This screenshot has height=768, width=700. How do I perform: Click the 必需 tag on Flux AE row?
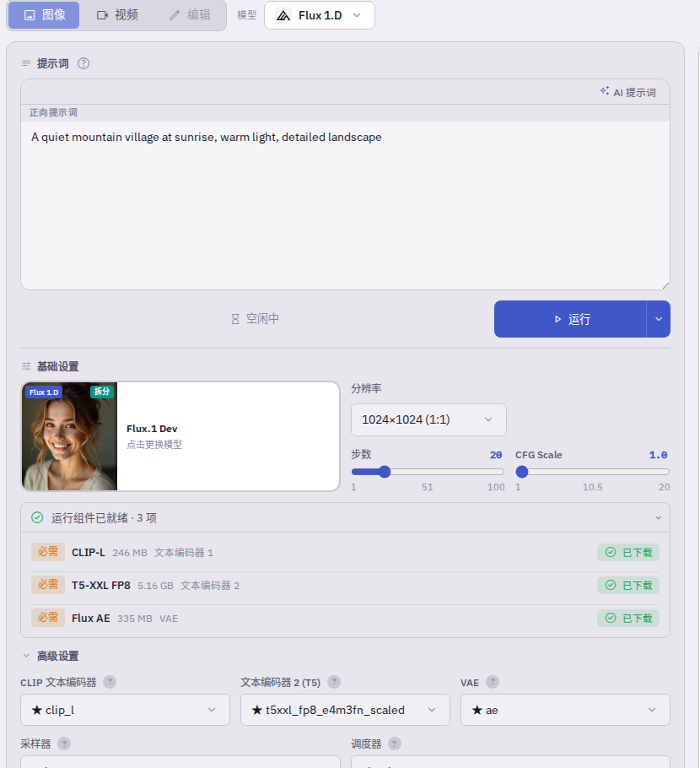(48, 618)
